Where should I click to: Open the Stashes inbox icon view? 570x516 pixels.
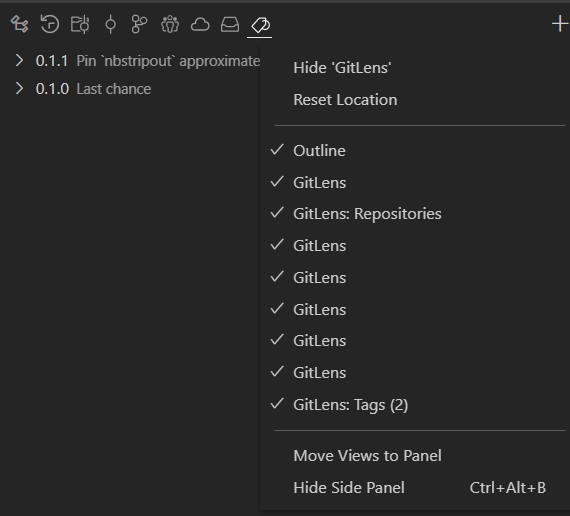click(230, 24)
